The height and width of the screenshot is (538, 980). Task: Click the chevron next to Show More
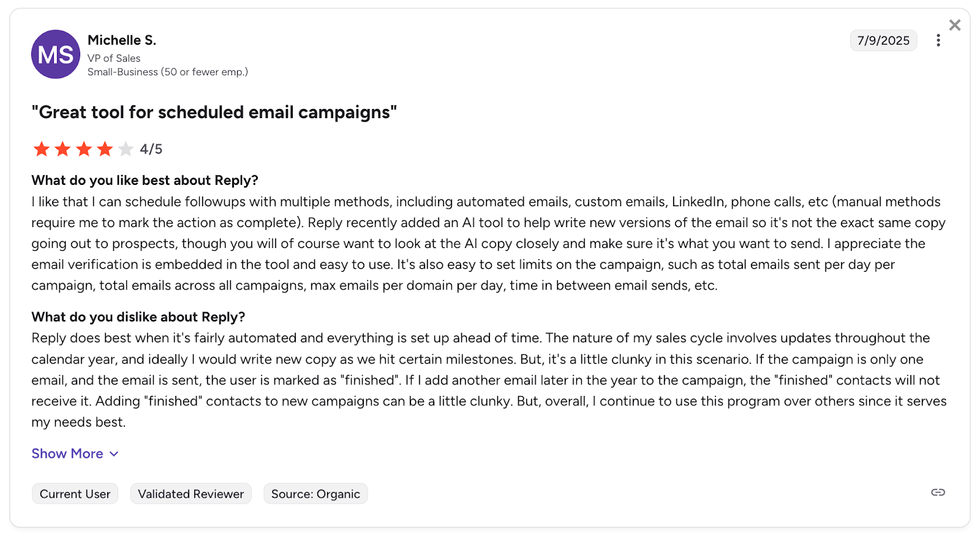[114, 454]
